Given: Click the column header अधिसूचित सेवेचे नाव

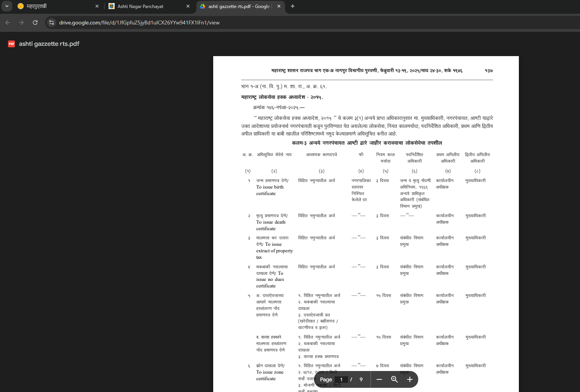Looking at the screenshot, I should tap(274, 155).
